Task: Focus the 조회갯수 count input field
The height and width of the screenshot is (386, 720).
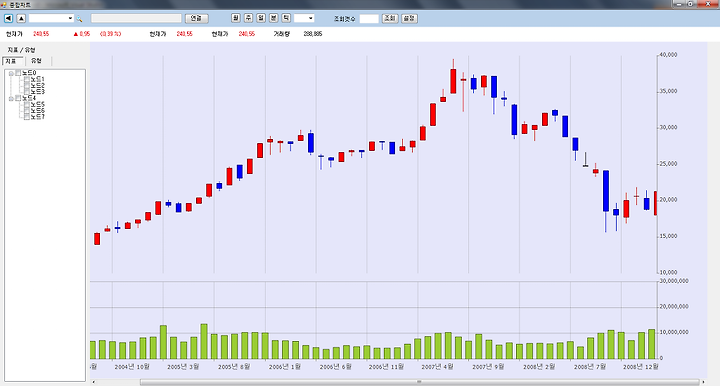Action: tap(369, 19)
